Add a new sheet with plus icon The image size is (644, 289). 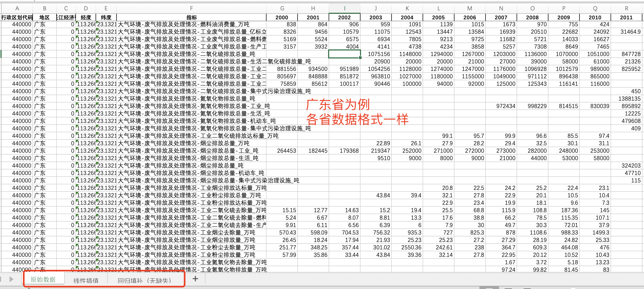[x=195, y=279]
